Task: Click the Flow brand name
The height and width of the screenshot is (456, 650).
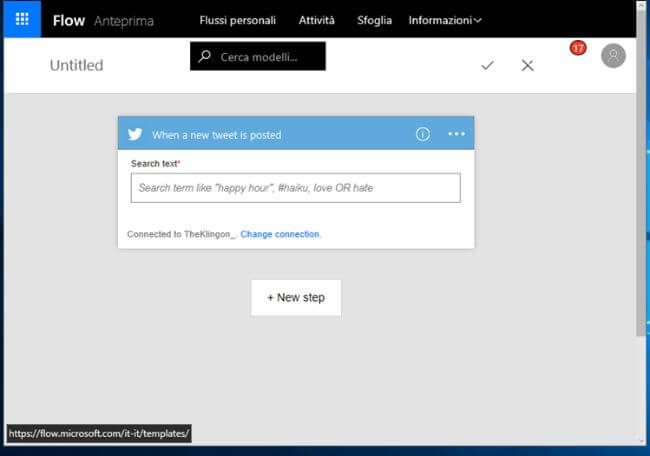Action: [69, 20]
